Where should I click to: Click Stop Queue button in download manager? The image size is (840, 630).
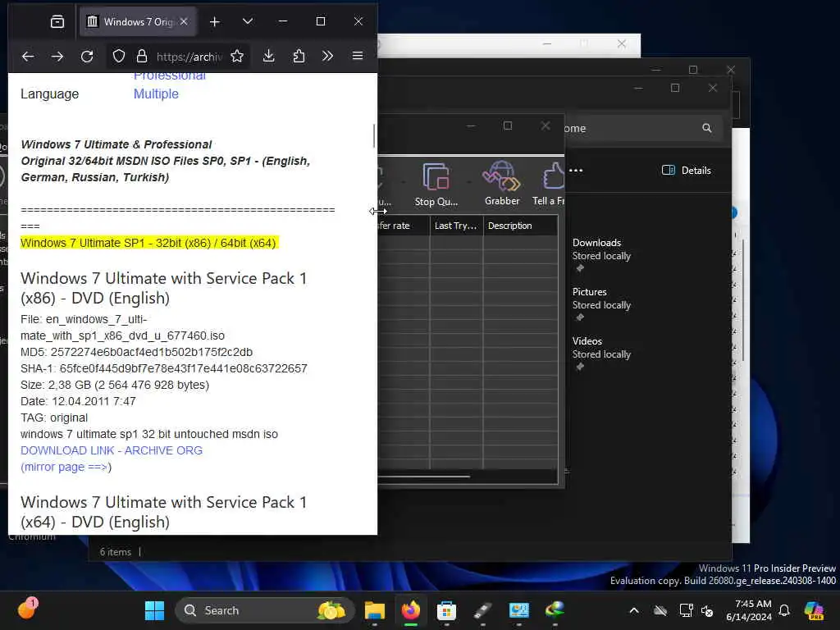click(x=436, y=184)
